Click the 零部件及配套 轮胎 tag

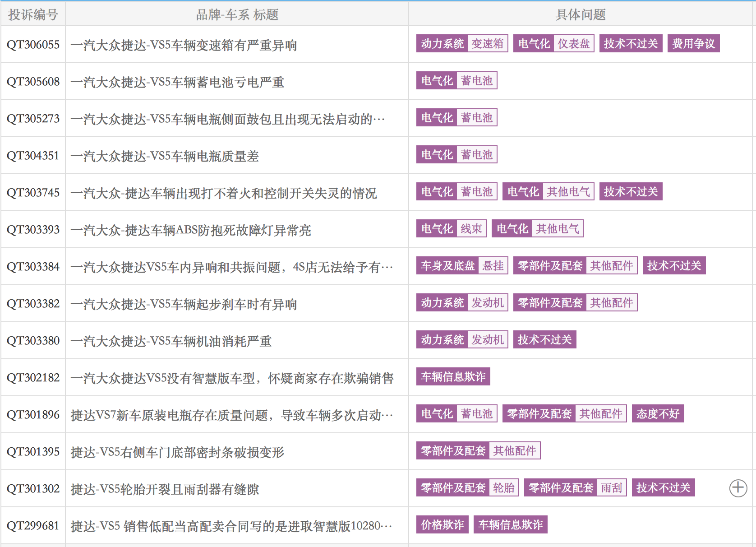pos(468,488)
